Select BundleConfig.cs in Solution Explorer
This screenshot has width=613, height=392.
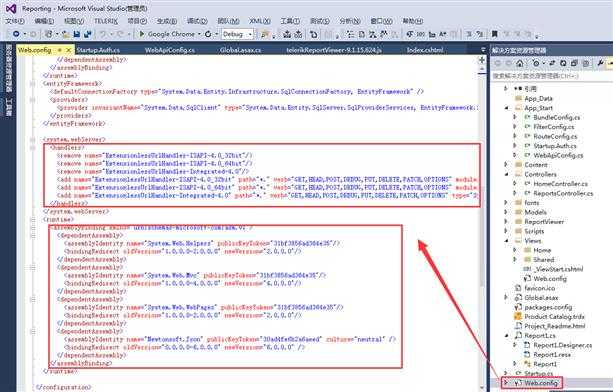pos(557,117)
